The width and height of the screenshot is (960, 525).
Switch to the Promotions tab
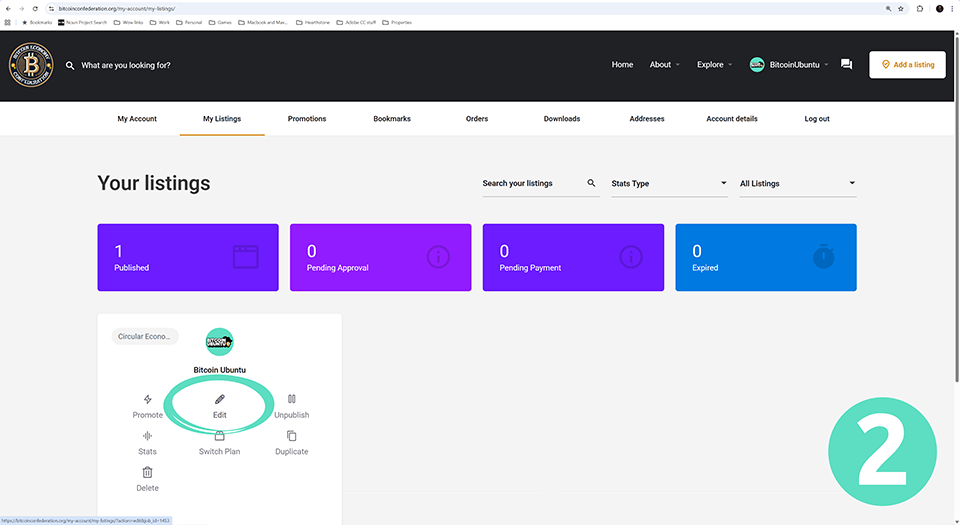click(x=307, y=119)
